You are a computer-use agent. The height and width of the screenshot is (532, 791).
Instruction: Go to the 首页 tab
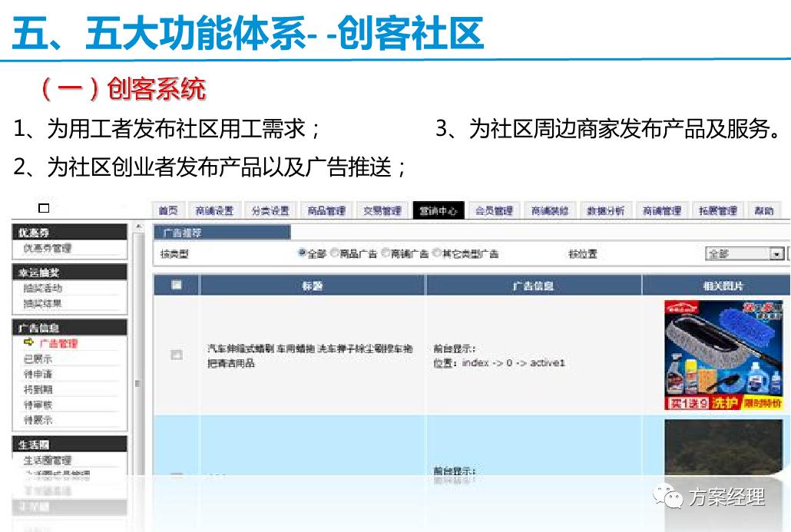[167, 209]
